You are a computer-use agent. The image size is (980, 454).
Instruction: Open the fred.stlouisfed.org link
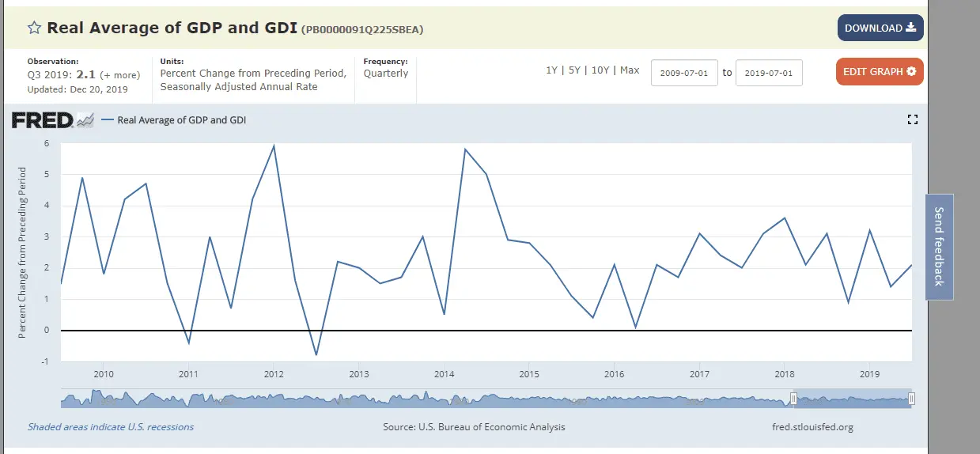[812, 427]
